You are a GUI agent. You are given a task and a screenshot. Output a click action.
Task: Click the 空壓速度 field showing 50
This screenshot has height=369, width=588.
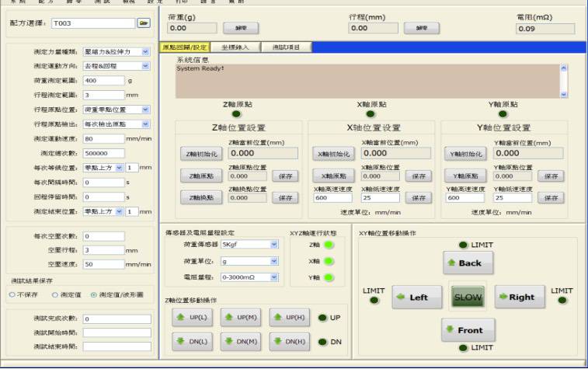pos(104,264)
